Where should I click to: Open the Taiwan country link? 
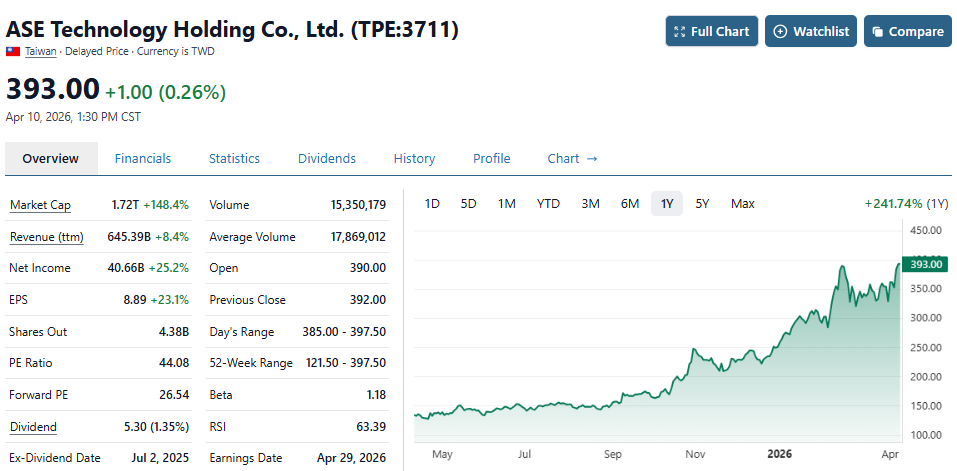(x=40, y=51)
